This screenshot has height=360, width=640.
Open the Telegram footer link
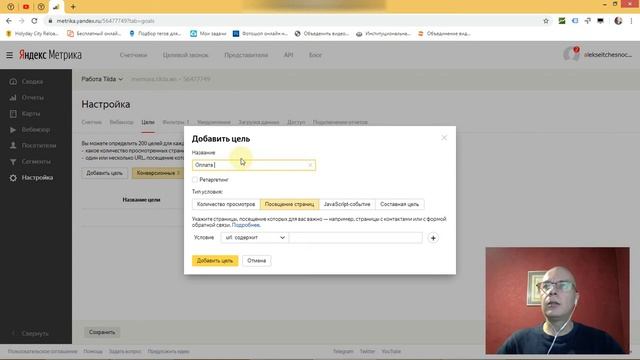pos(343,351)
